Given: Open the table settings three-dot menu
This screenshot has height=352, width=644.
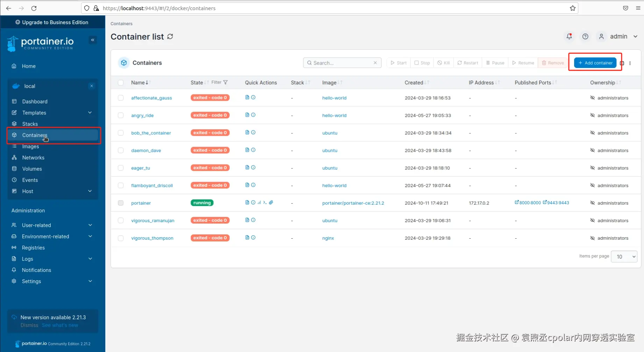Looking at the screenshot, I should (630, 63).
